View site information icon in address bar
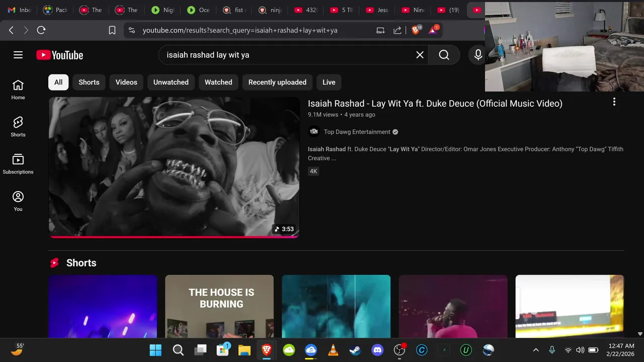This screenshot has width=644, height=362. coord(132,30)
